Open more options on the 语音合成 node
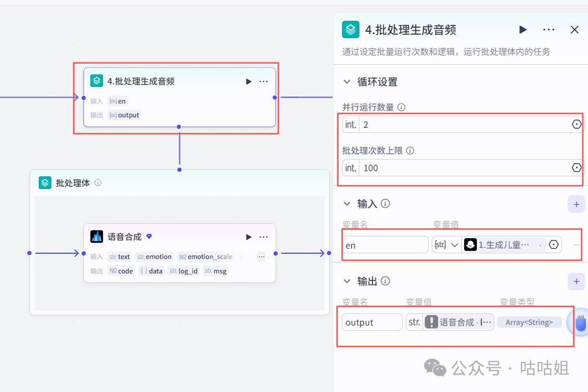 click(x=263, y=236)
